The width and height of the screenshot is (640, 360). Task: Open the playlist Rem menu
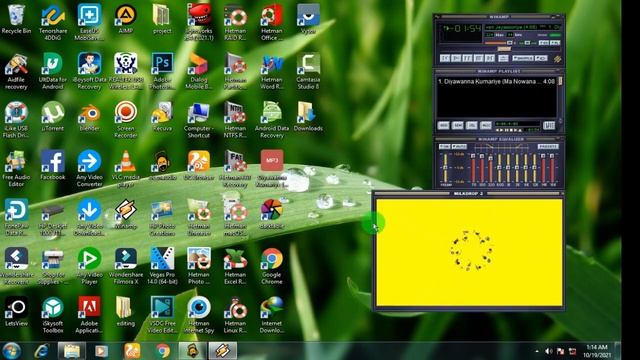pos(457,125)
